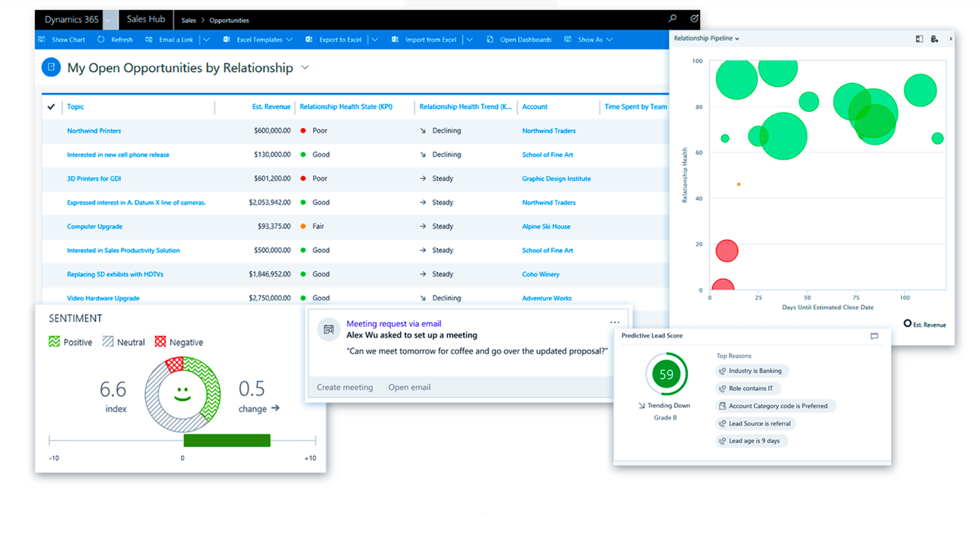This screenshot has height=541, width=980.
Task: Click the Show As icon
Action: tap(568, 39)
